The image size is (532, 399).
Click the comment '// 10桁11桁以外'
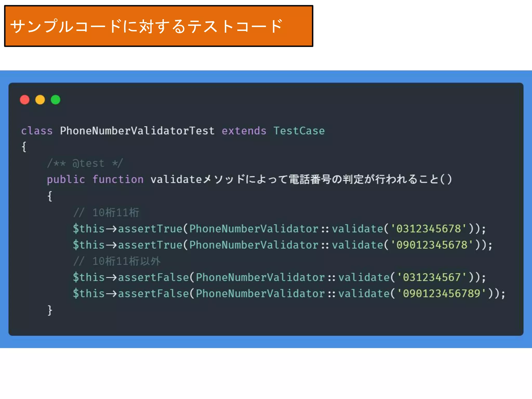click(x=117, y=261)
